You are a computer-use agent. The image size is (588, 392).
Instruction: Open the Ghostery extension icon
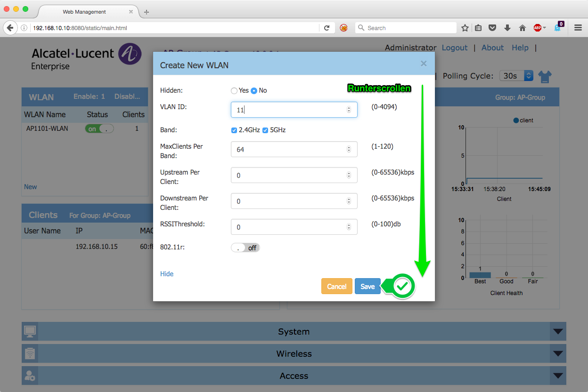(558, 27)
